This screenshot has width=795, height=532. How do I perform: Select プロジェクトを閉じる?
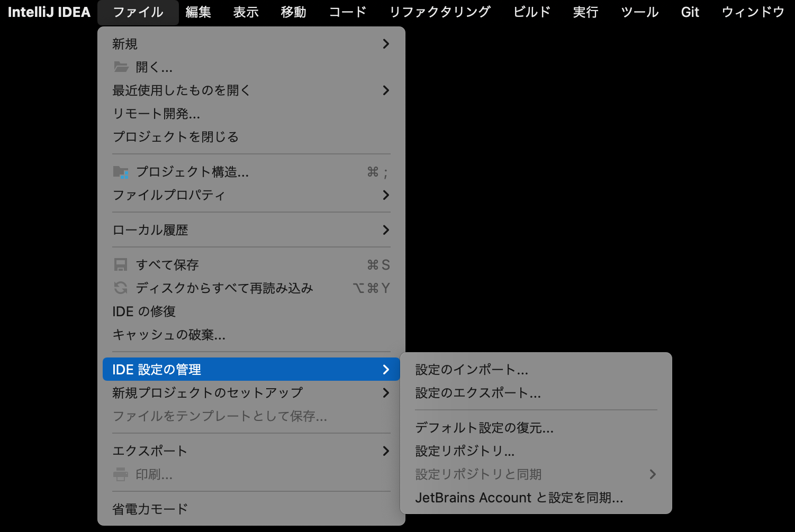pos(251,137)
